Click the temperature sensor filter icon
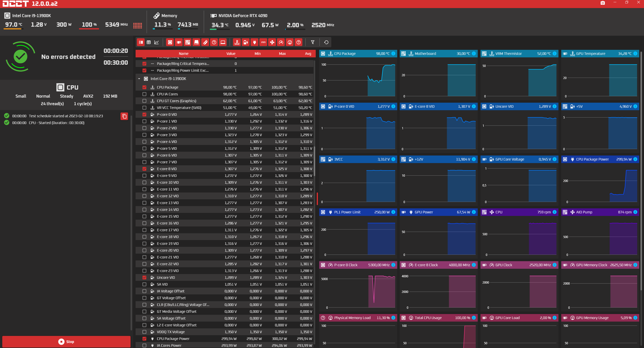644x348 pixels. click(x=237, y=42)
